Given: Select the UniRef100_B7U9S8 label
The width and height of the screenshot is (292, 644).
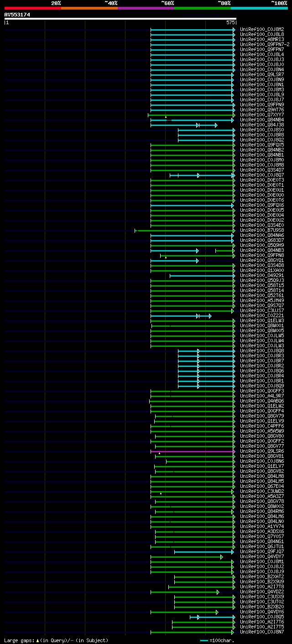Looking at the screenshot, I should click(x=262, y=230).
